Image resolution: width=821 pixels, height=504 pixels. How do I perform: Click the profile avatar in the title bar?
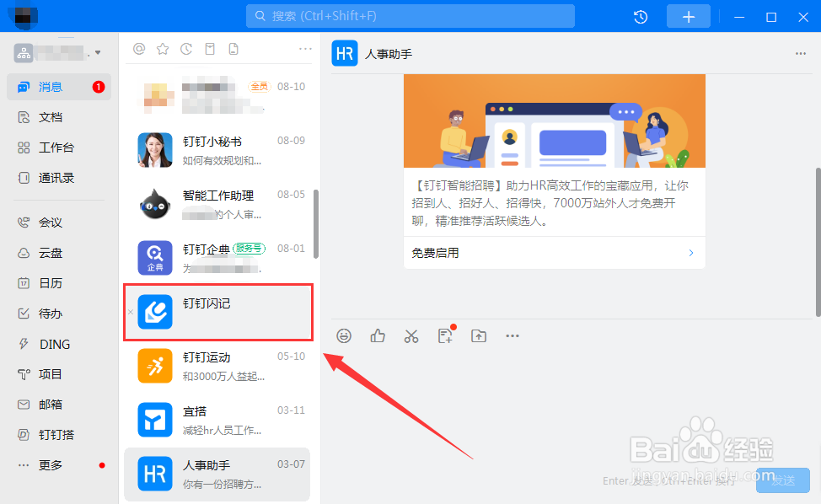coord(23,16)
